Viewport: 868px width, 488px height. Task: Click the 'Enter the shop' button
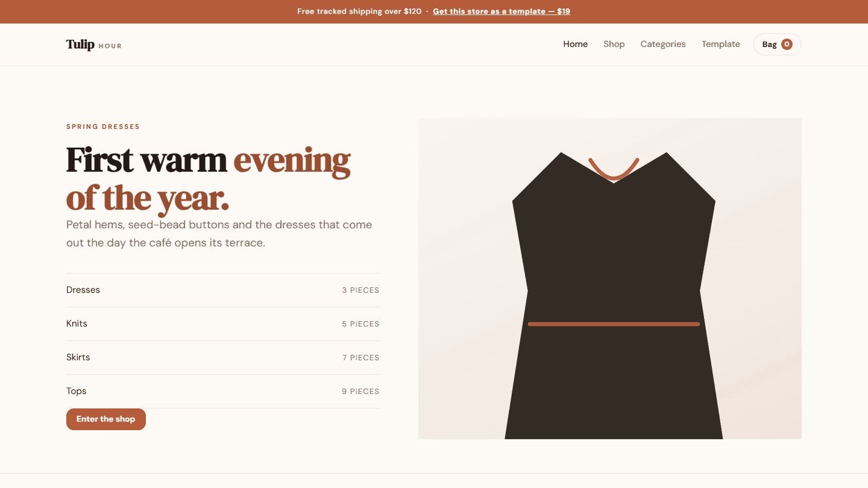pos(106,419)
